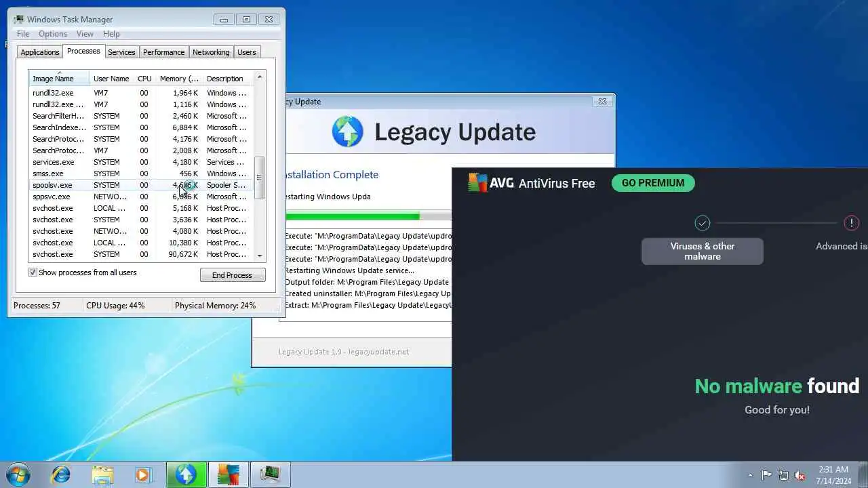Click the Advanced issues warning icon
868x488 pixels.
(852, 222)
